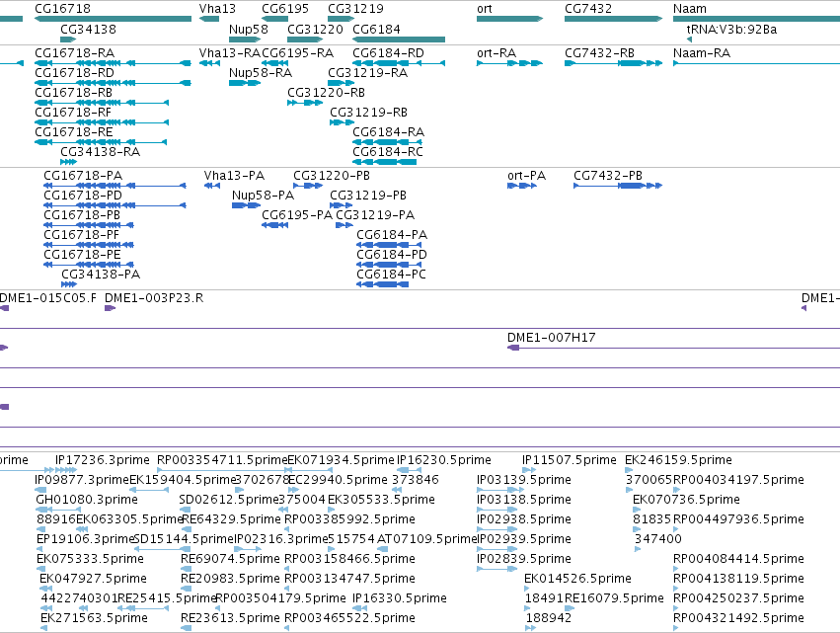Click protein label CG6184-PC
Image resolution: width=840 pixels, height=633 pixels.
click(391, 275)
